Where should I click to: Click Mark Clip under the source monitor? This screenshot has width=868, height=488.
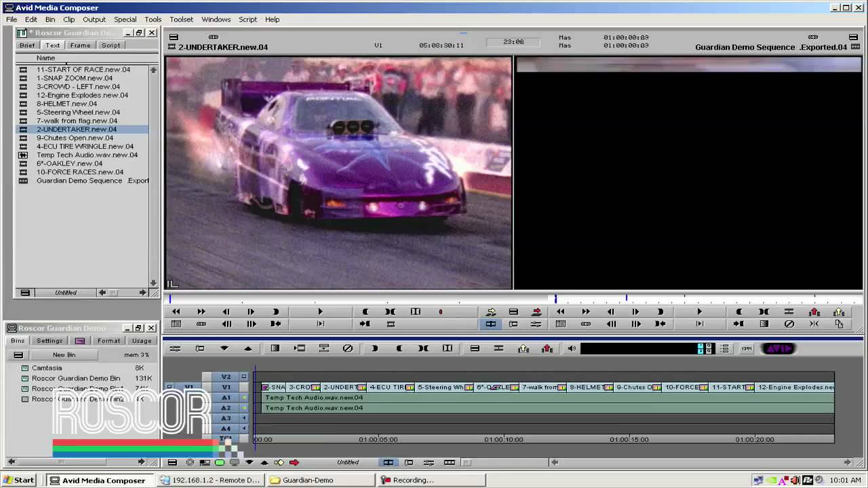pyautogui.click(x=391, y=312)
